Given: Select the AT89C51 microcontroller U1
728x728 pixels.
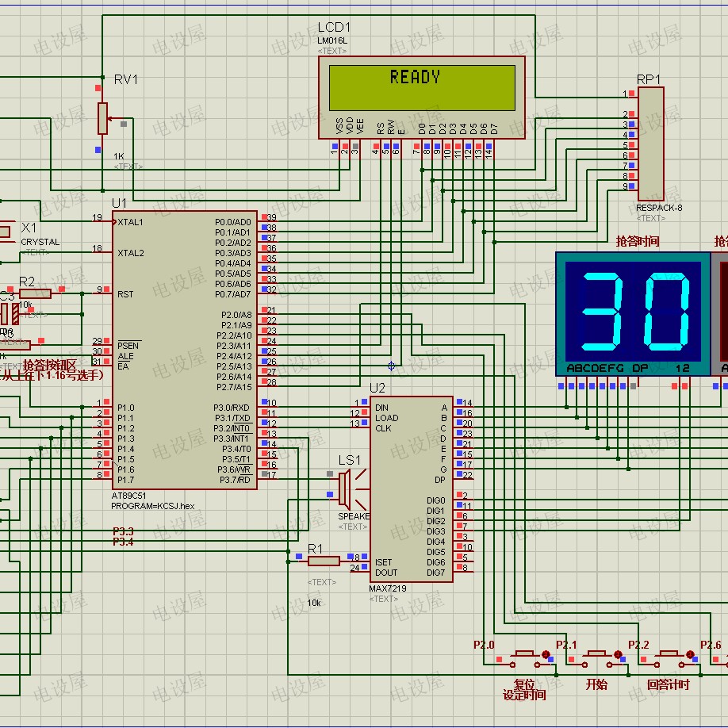Looking at the screenshot, I should (184, 349).
